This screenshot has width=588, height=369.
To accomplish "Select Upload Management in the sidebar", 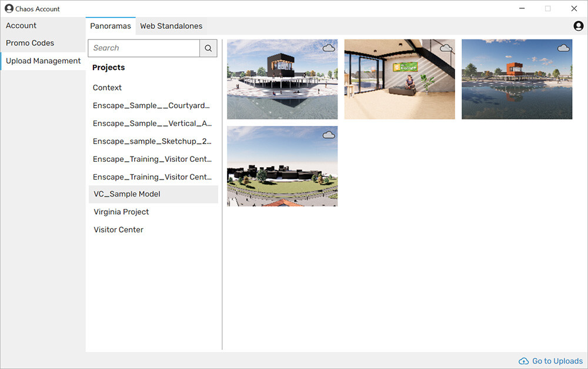I will 43,61.
